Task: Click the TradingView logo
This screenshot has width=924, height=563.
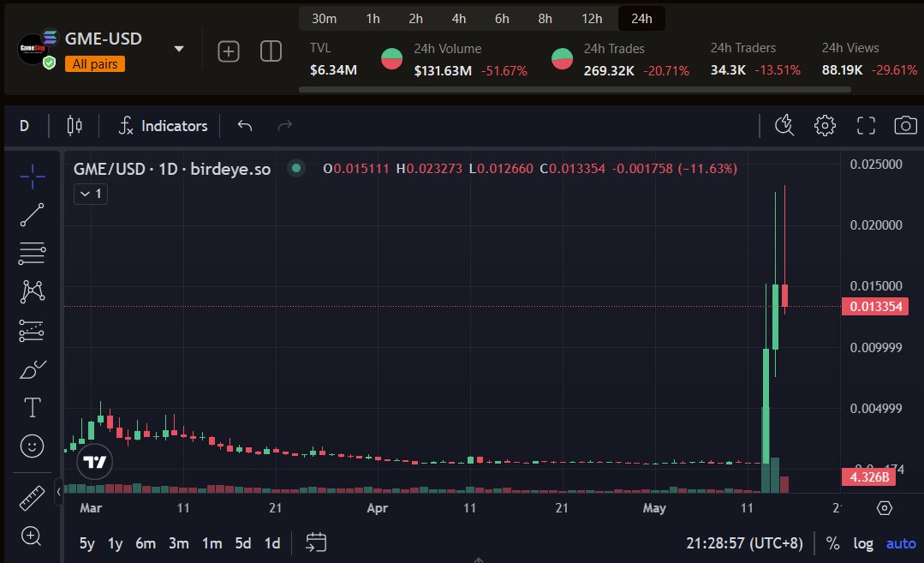Action: coord(95,462)
